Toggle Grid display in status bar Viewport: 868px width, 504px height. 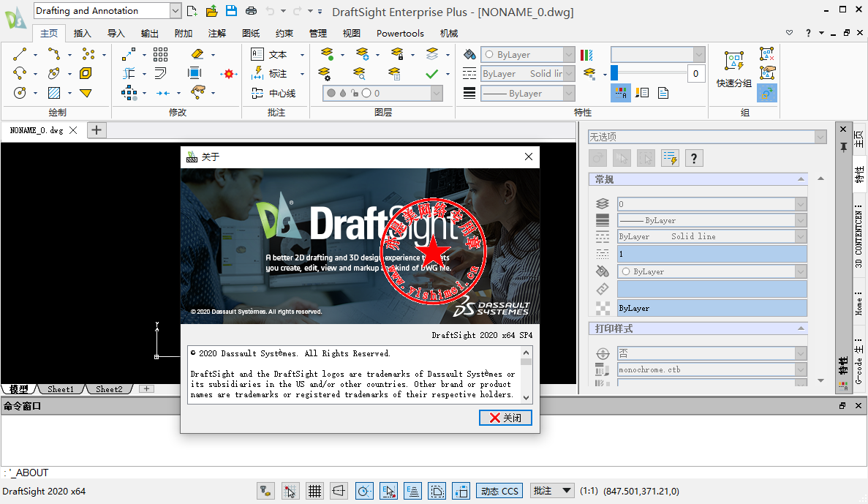point(314,491)
